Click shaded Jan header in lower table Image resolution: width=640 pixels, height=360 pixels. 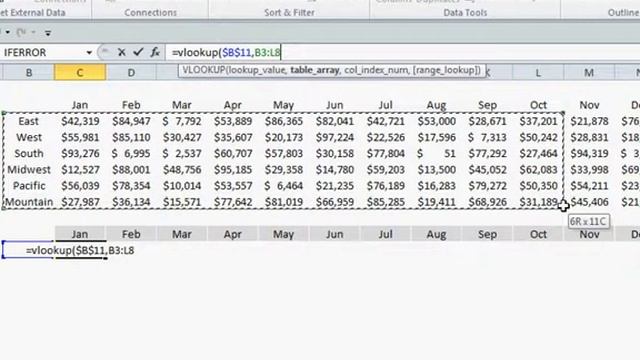pyautogui.click(x=80, y=234)
